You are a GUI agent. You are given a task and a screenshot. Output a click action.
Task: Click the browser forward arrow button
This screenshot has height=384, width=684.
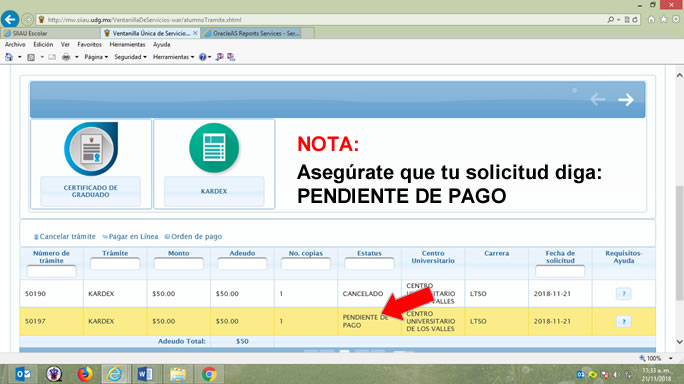27,20
